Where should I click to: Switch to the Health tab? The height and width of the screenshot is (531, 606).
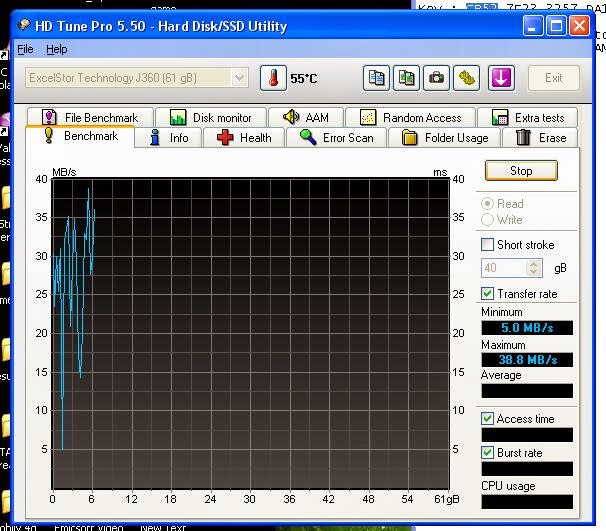(244, 138)
